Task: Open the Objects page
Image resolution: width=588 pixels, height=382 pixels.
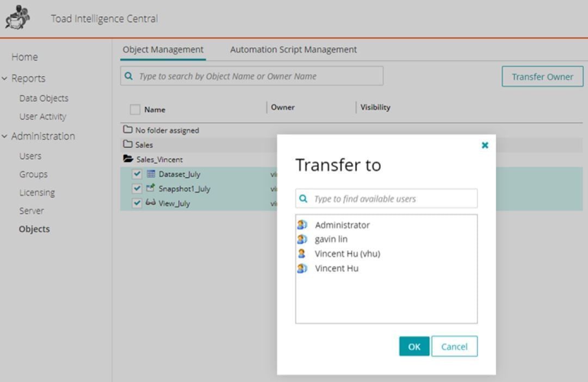Action: pyautogui.click(x=34, y=229)
